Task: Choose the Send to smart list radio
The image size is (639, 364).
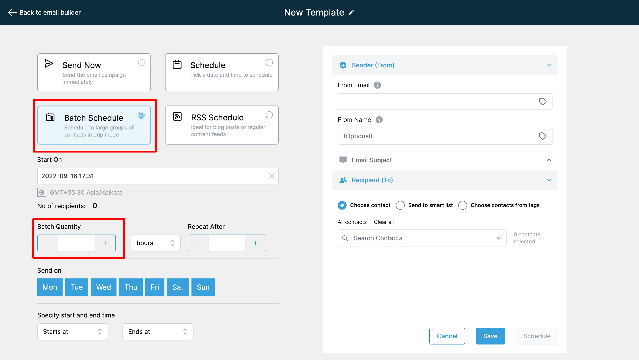Action: pyautogui.click(x=400, y=205)
